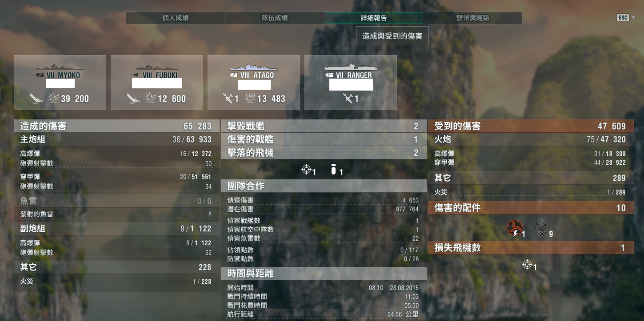Click the aircraft shot-down icon on the Atago card
Image resolution: width=644 pixels, height=321 pixels.
point(228,98)
